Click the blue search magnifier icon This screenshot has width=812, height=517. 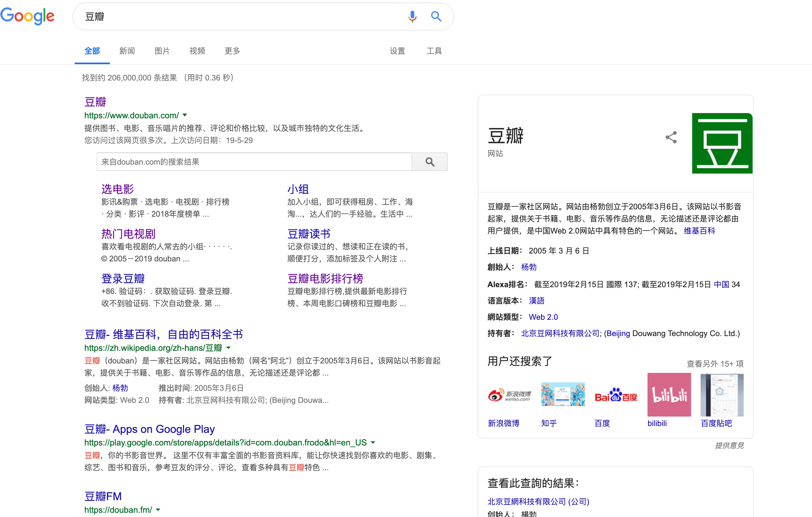(436, 16)
